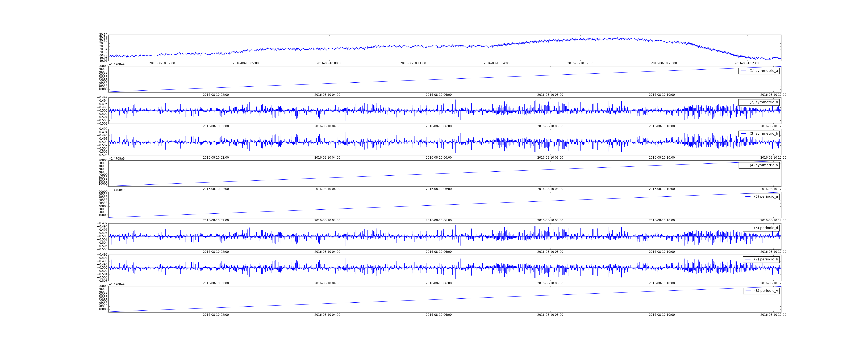Click the (1) symmetric_a legend label

[763, 71]
